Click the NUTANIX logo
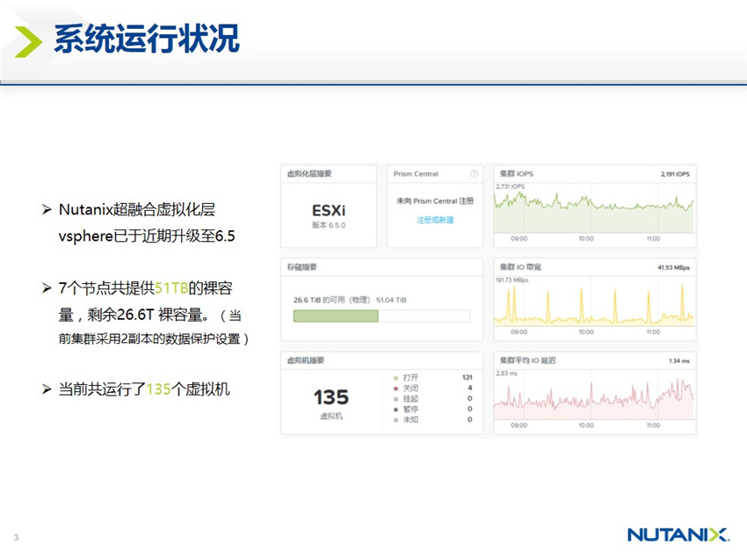Viewport: 747px width, 560px height. click(678, 535)
